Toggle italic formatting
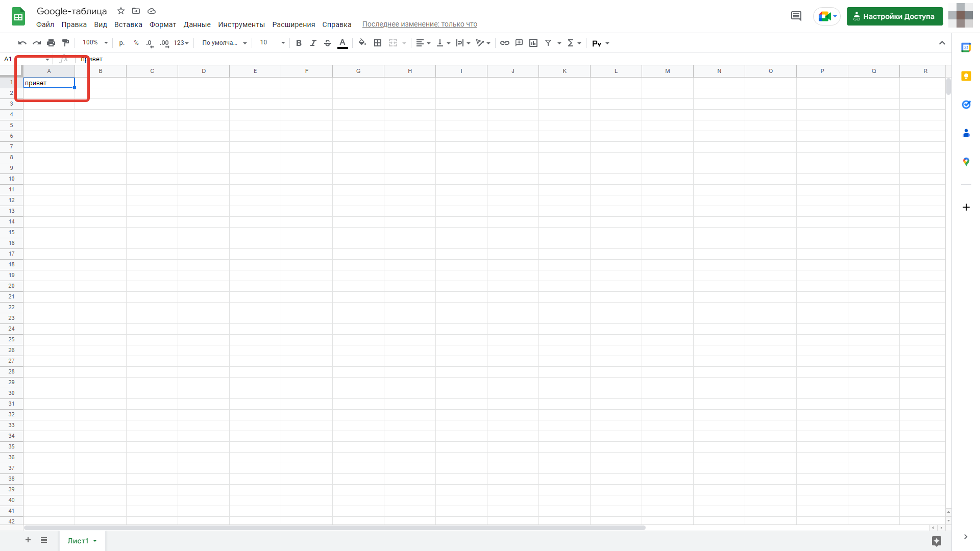Image resolution: width=980 pixels, height=551 pixels. pos(313,43)
